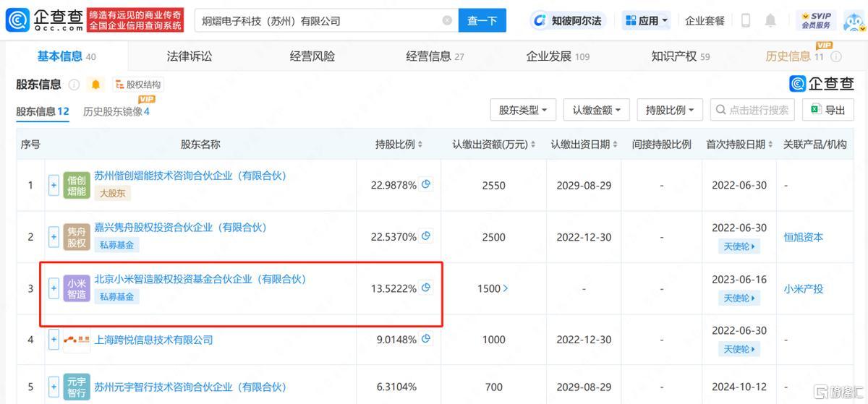Screen dimensions: 868x404
Task: Export the shareholder list with 导出
Action: click(x=827, y=110)
